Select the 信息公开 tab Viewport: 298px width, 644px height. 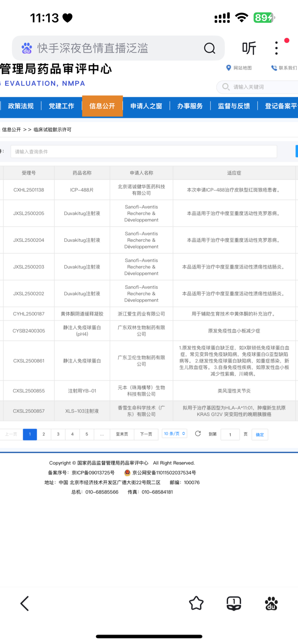pos(102,106)
